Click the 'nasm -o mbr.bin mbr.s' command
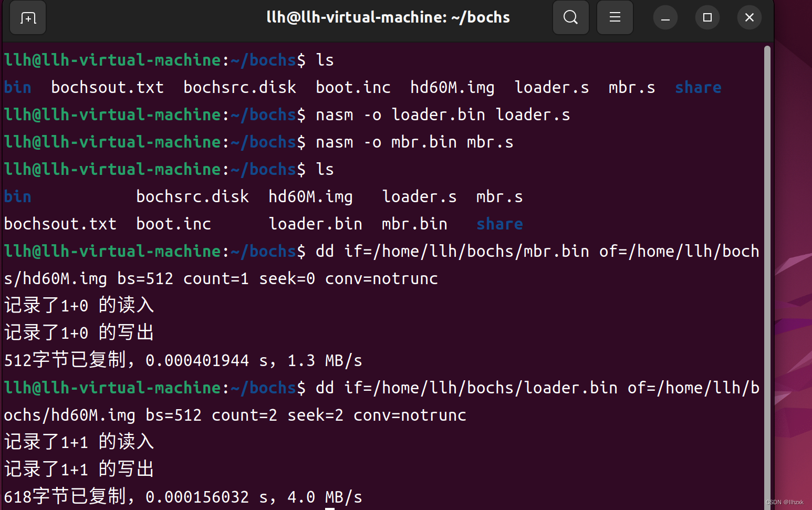 coord(414,142)
